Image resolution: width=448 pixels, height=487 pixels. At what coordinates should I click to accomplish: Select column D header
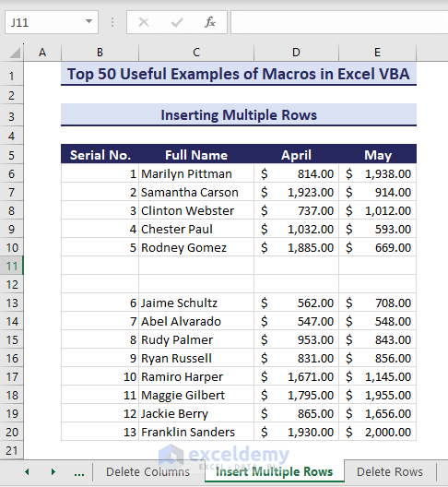[x=296, y=53]
